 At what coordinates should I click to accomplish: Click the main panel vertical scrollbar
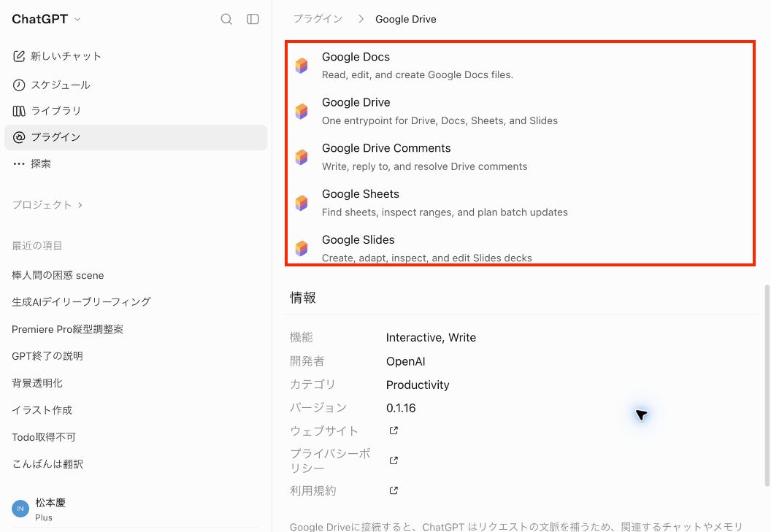767,385
